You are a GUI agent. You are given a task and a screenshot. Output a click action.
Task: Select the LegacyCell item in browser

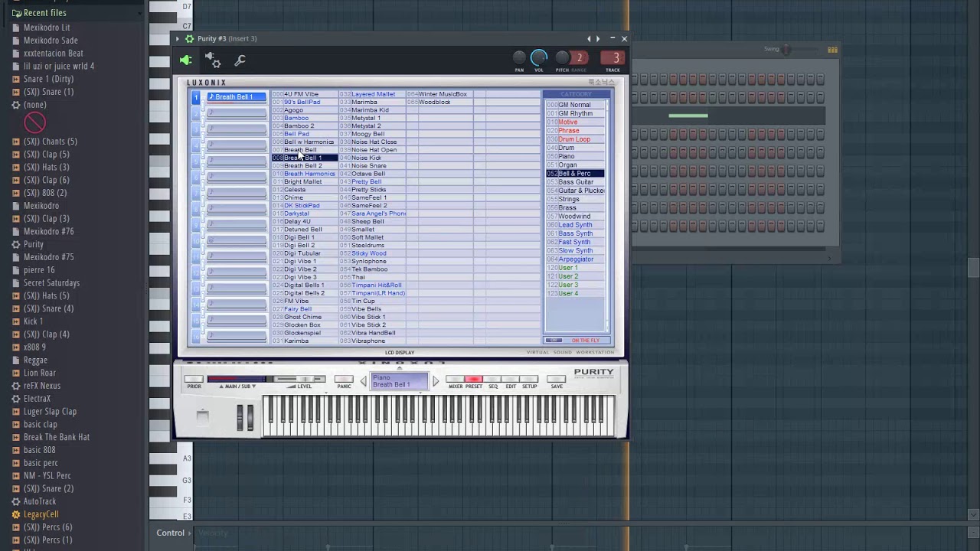pyautogui.click(x=41, y=514)
